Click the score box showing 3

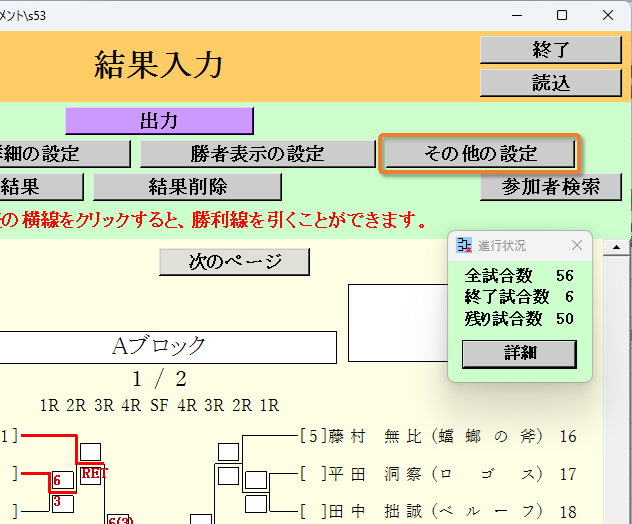[63, 503]
